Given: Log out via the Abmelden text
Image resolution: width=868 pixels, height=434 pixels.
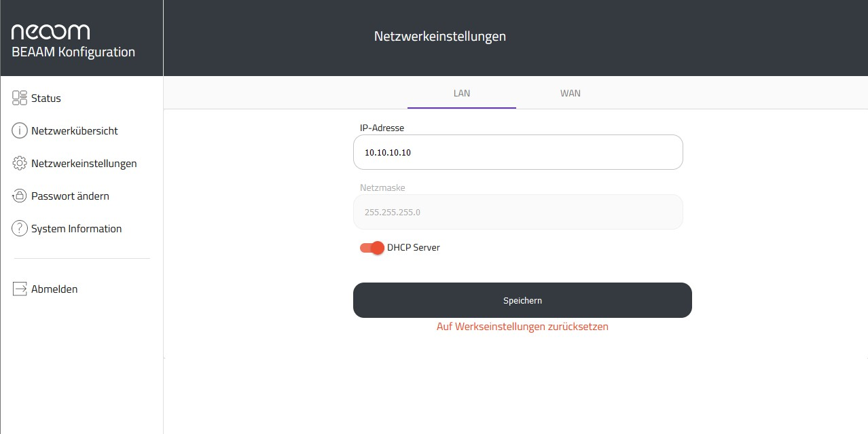Looking at the screenshot, I should pos(54,289).
